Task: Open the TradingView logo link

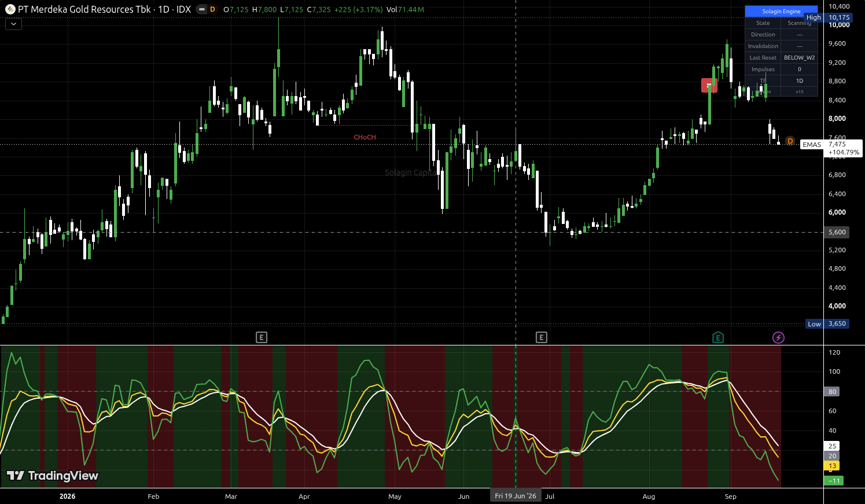Action: pyautogui.click(x=53, y=476)
